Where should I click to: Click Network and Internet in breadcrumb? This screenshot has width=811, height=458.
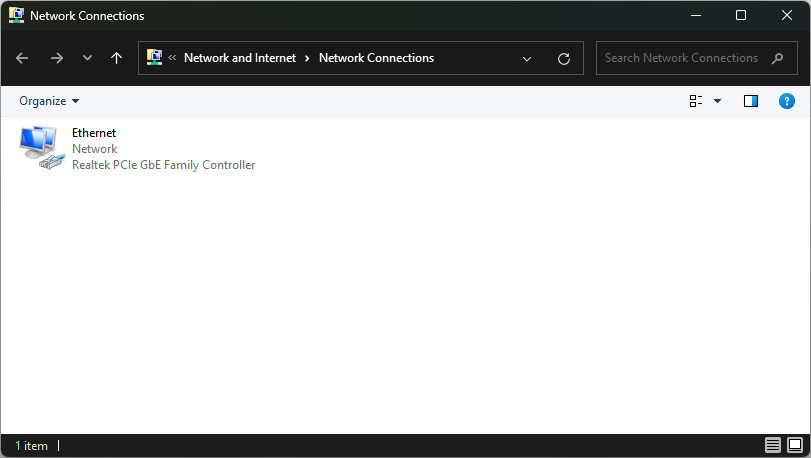[240, 58]
